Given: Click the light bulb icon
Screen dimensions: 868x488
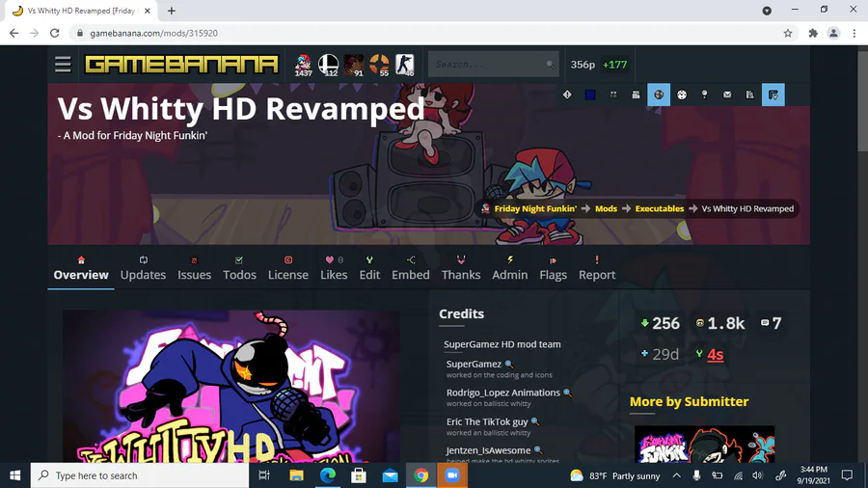Looking at the screenshot, I should coord(704,95).
